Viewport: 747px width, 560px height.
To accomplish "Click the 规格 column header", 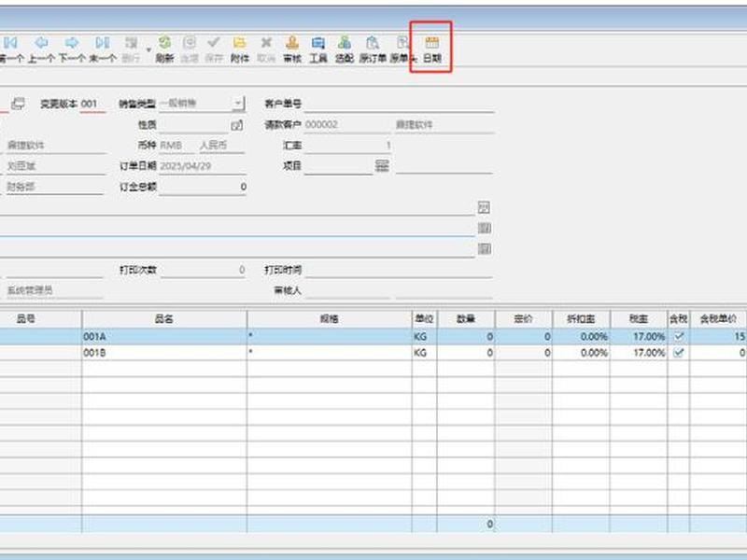I will 330,319.
